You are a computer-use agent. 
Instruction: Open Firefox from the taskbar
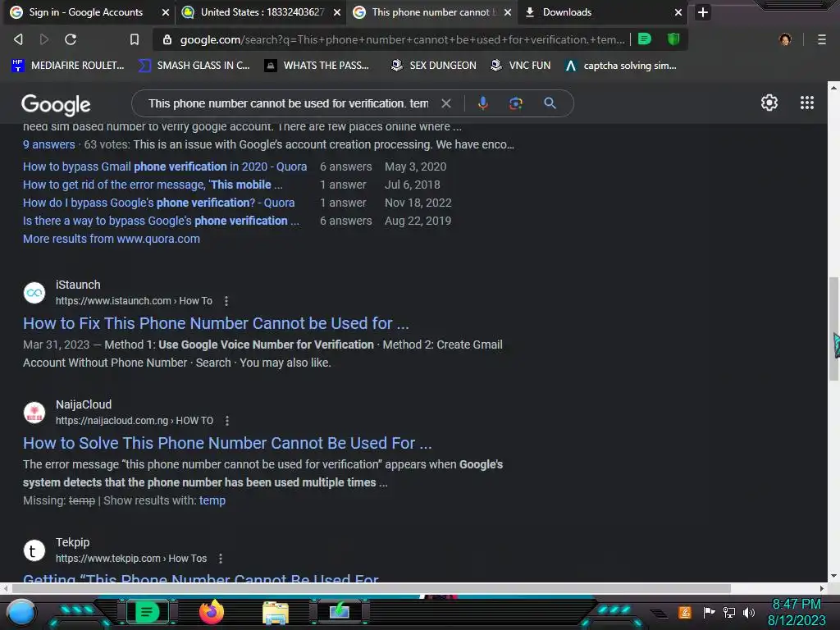(212, 612)
